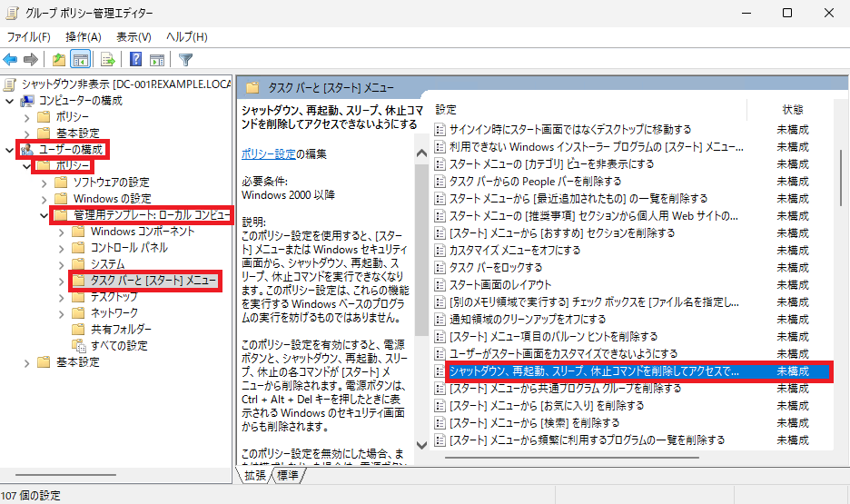
Task: Expand the ソフトウェアの設定 node
Action: pyautogui.click(x=44, y=183)
